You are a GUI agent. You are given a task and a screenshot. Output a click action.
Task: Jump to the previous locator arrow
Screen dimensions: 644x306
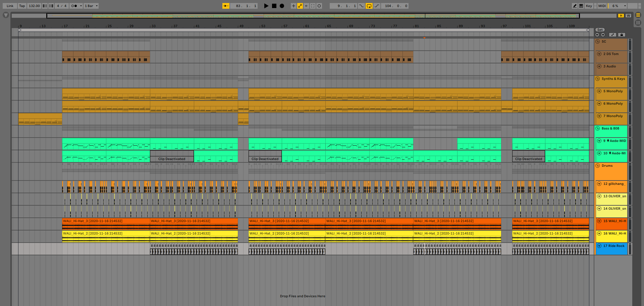coord(597,35)
